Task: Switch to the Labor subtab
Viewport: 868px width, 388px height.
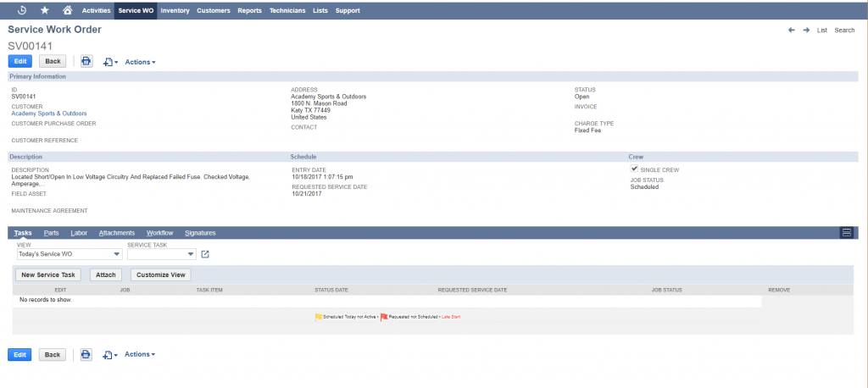Action: pos(78,232)
